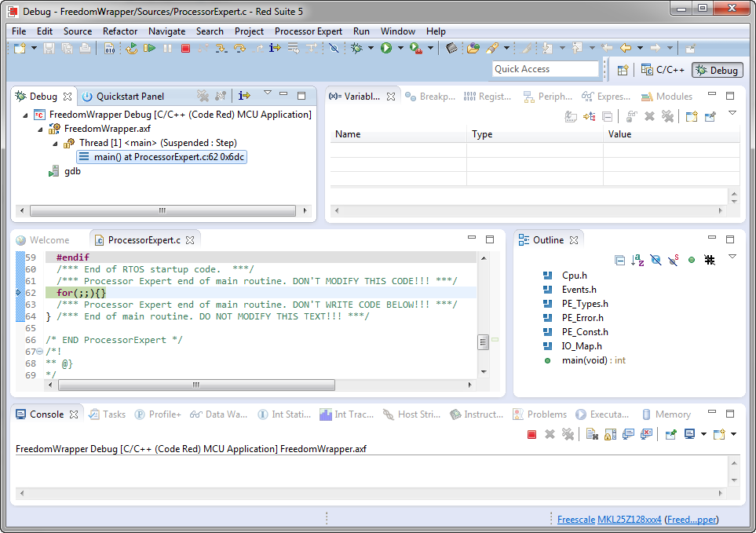This screenshot has height=533, width=756.
Task: Open the Debug launch dropdown arrow
Action: (372, 49)
